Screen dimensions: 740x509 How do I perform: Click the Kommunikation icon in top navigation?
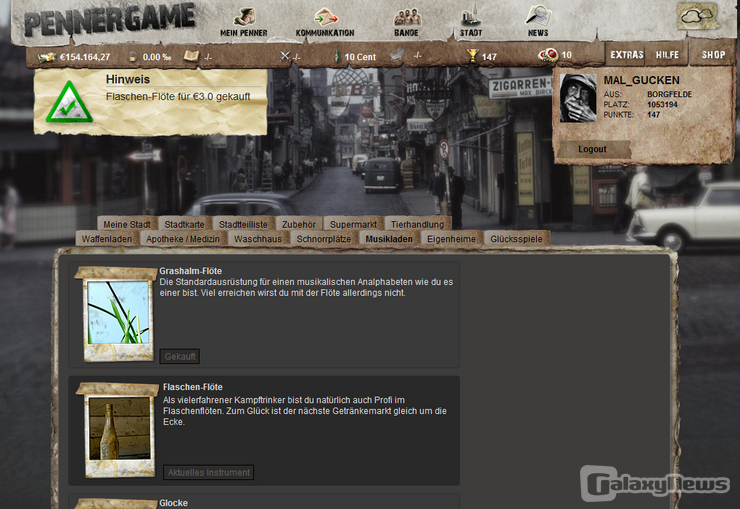click(x=325, y=17)
